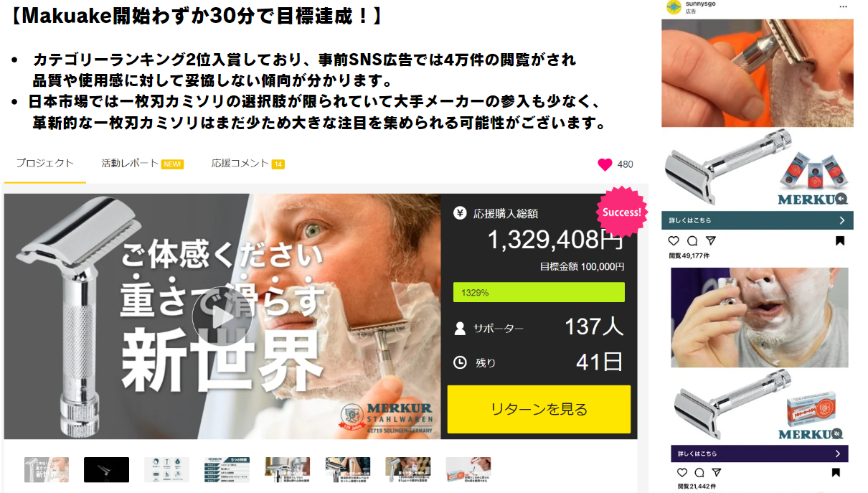Bookmark the first Instagram ad post

[840, 241]
